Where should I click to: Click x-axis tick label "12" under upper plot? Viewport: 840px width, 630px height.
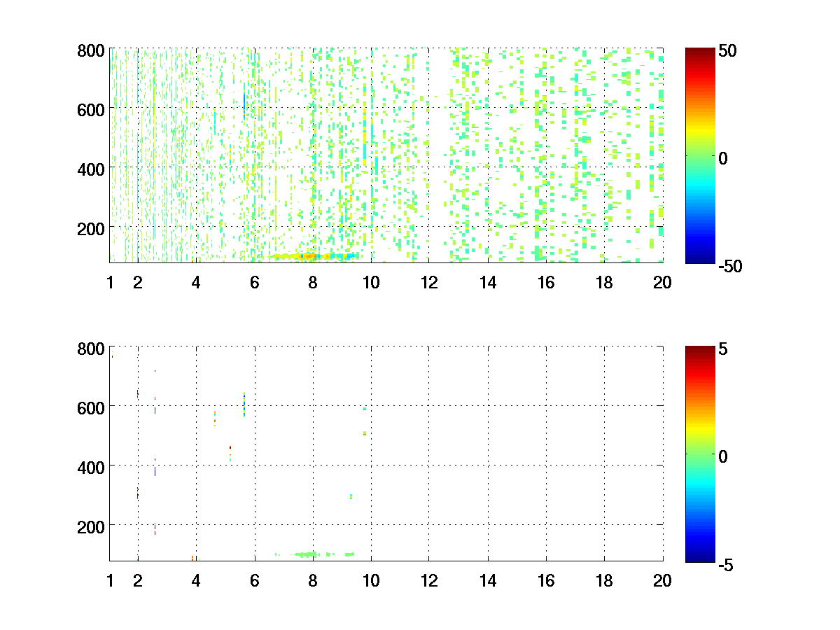pos(428,283)
